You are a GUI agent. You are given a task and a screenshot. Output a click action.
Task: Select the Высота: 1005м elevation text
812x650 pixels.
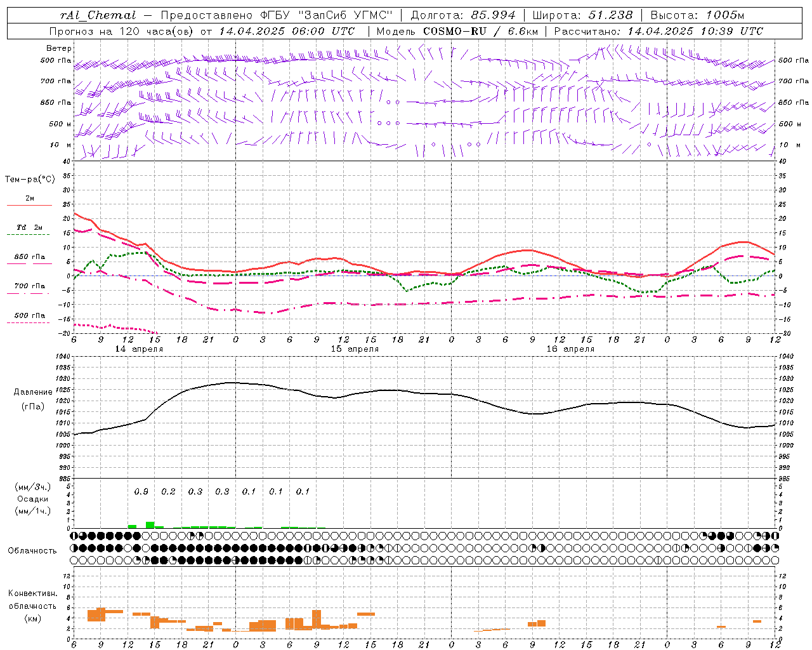[697, 15]
